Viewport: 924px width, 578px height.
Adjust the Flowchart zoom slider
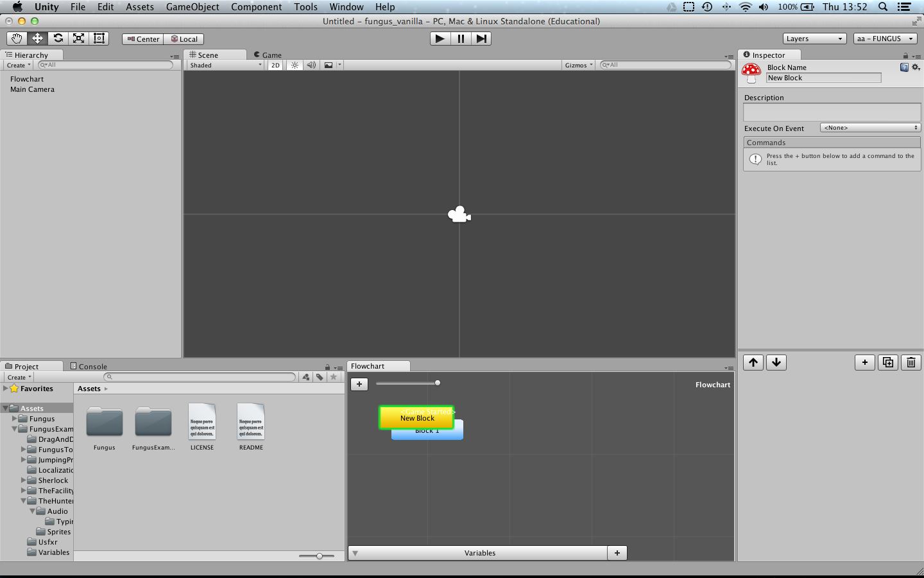408,383
